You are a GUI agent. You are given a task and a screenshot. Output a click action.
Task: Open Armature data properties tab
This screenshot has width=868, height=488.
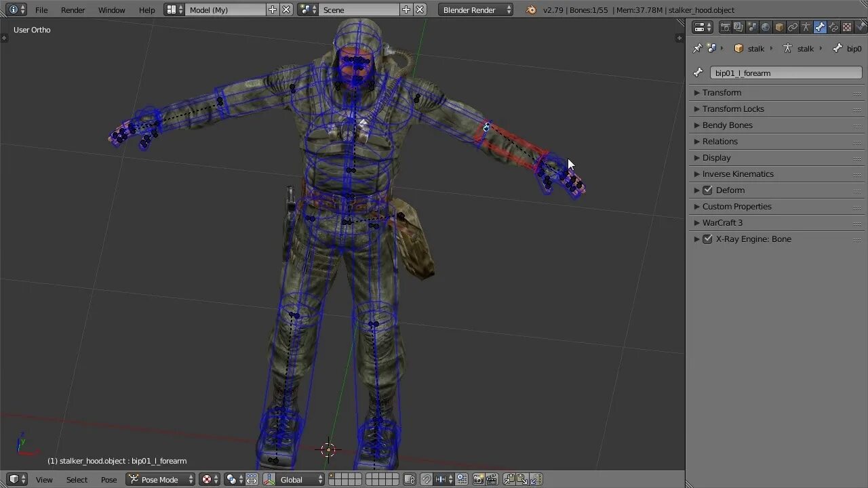(x=806, y=27)
